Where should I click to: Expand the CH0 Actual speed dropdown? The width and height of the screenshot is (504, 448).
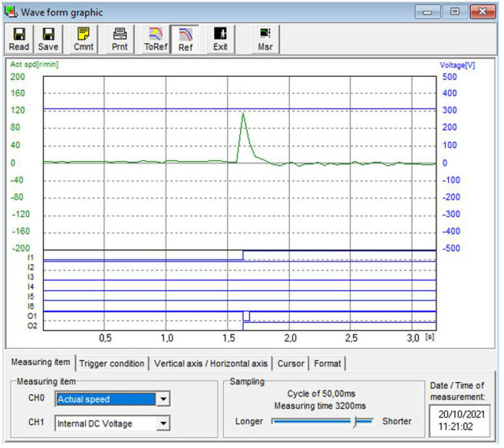pyautogui.click(x=161, y=400)
